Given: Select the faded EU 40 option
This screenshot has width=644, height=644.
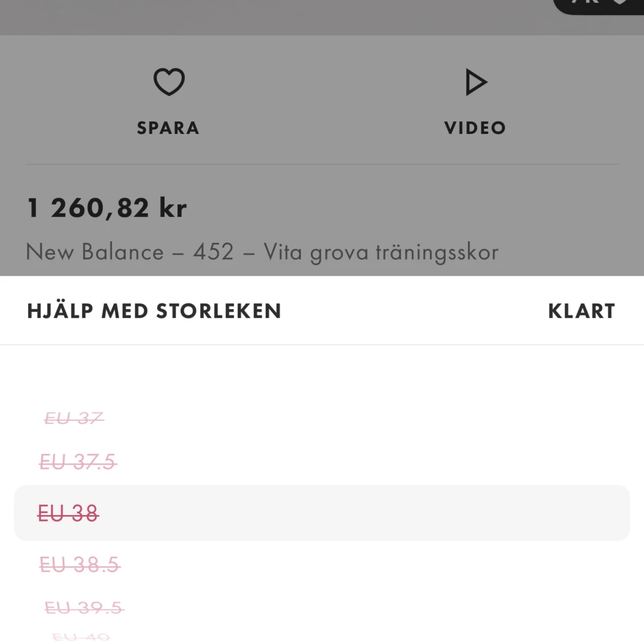Looking at the screenshot, I should pyautogui.click(x=81, y=637).
